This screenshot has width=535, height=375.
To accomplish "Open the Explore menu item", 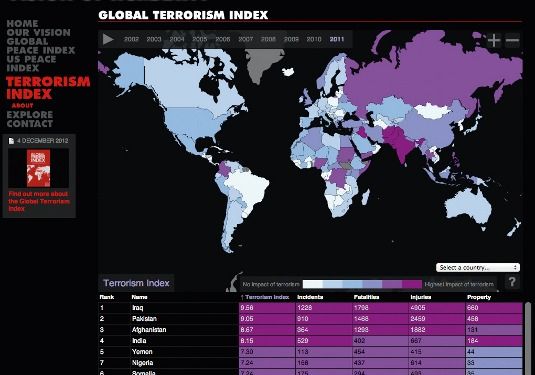I will (x=30, y=115).
